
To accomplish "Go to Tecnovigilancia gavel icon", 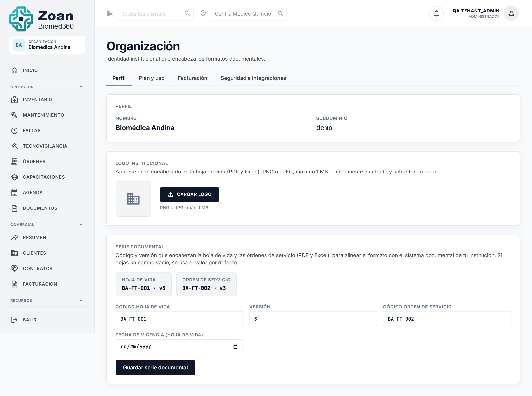I will click(15, 146).
